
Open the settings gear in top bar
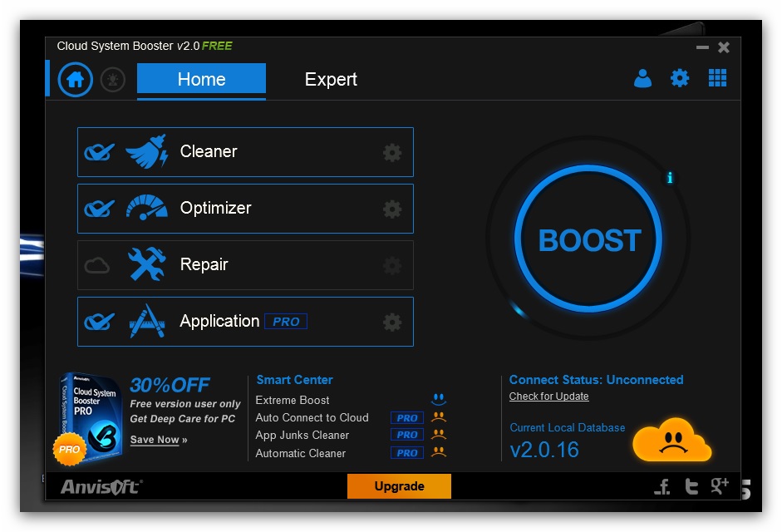680,78
